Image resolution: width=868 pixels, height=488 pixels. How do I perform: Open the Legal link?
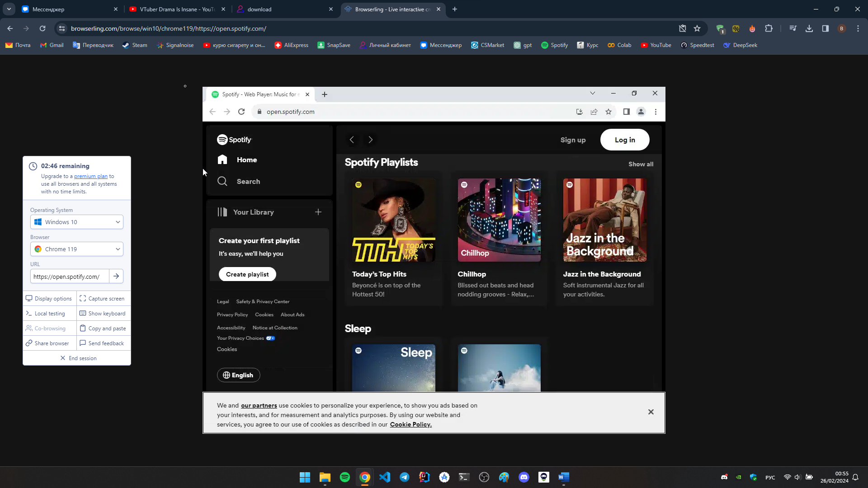tap(223, 301)
